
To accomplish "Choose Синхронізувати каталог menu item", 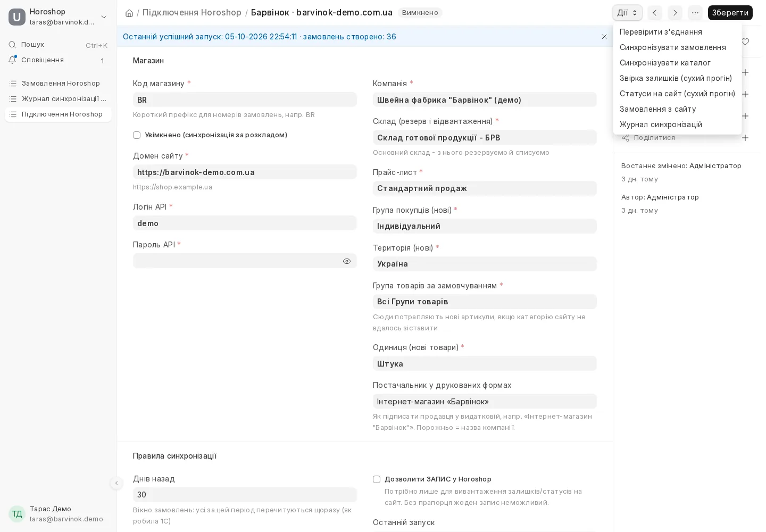I will pyautogui.click(x=677, y=63).
